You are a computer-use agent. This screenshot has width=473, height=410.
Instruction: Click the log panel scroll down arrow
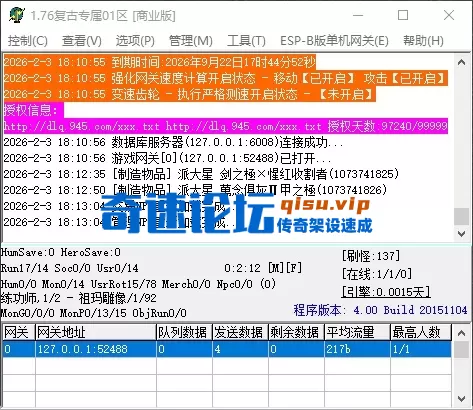click(462, 234)
